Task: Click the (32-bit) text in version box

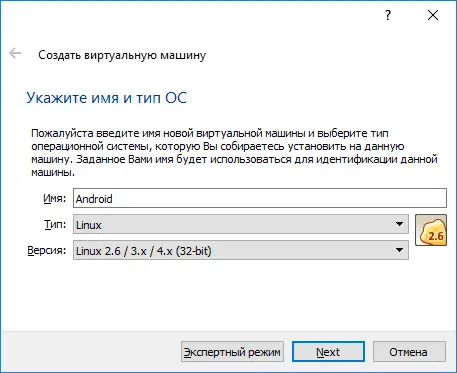Action: (193, 251)
